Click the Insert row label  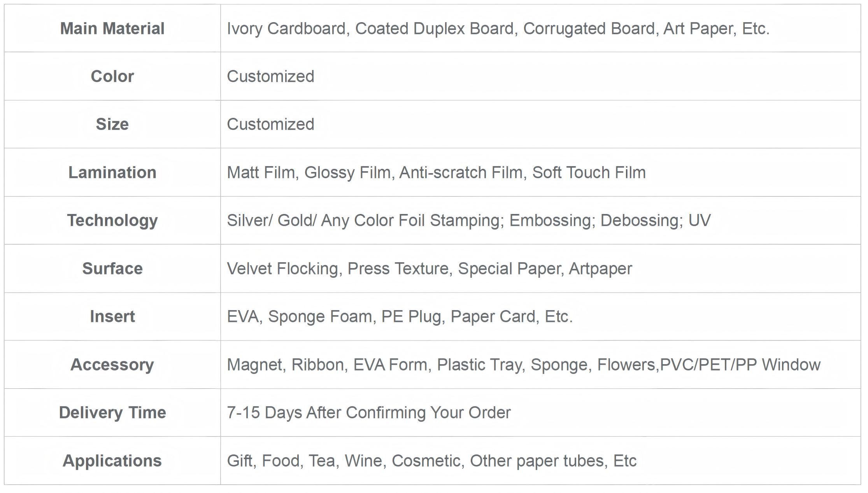click(112, 316)
